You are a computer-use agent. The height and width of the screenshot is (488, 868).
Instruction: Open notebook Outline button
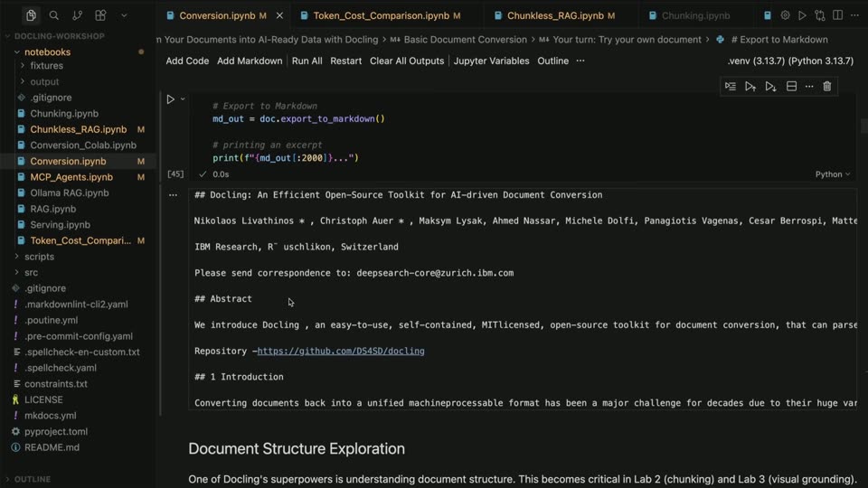point(553,61)
